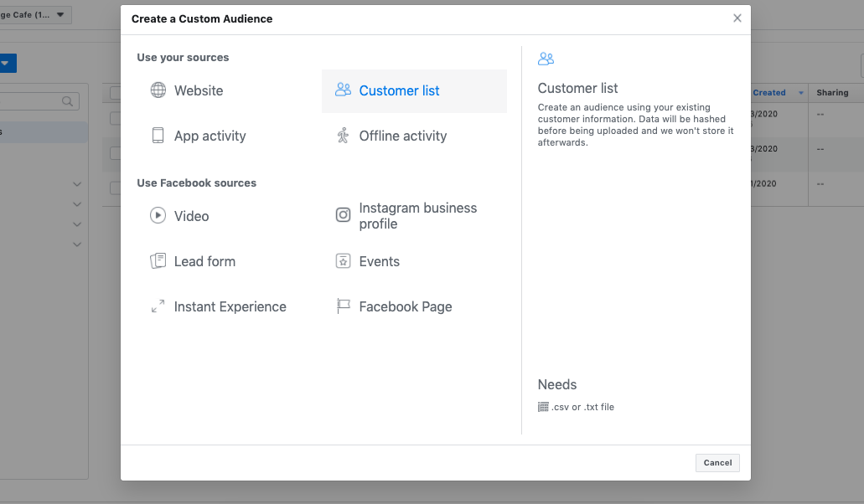Sort by Created column dropdown arrow
The width and height of the screenshot is (864, 504).
click(801, 93)
